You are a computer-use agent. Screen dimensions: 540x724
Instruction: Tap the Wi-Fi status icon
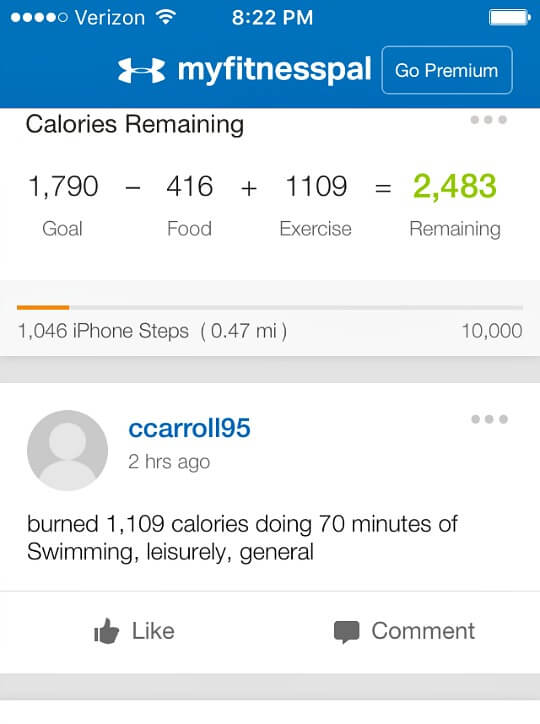166,17
